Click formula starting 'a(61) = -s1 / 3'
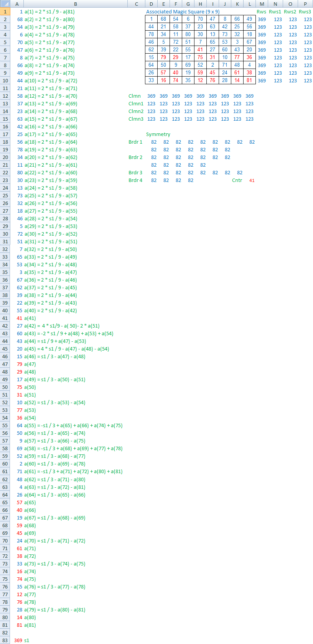The image size is (313, 644). (73, 471)
